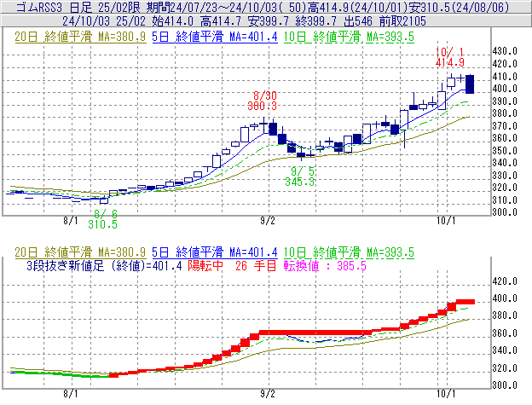Click the magenta 転換値 : 385.5 text

[x=325, y=265]
